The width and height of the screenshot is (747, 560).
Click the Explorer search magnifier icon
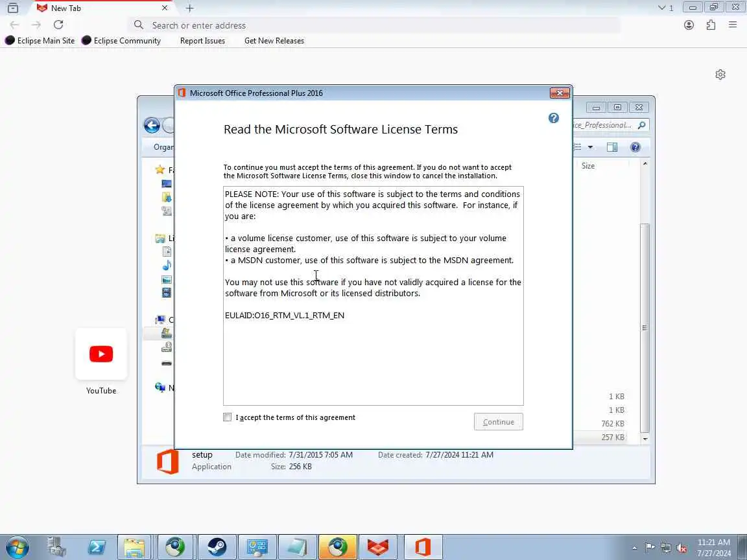pyautogui.click(x=642, y=125)
